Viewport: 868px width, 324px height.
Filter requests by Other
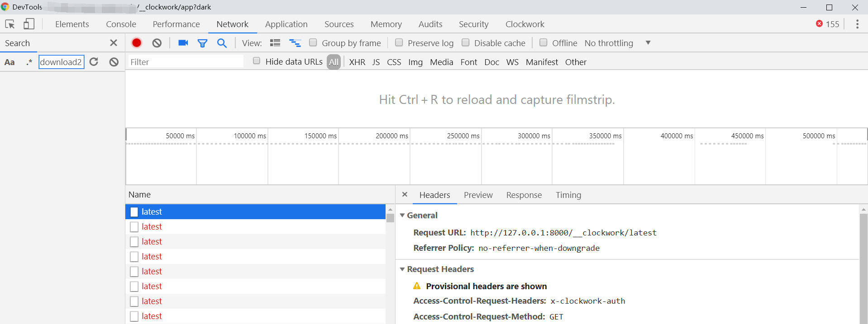(x=576, y=62)
